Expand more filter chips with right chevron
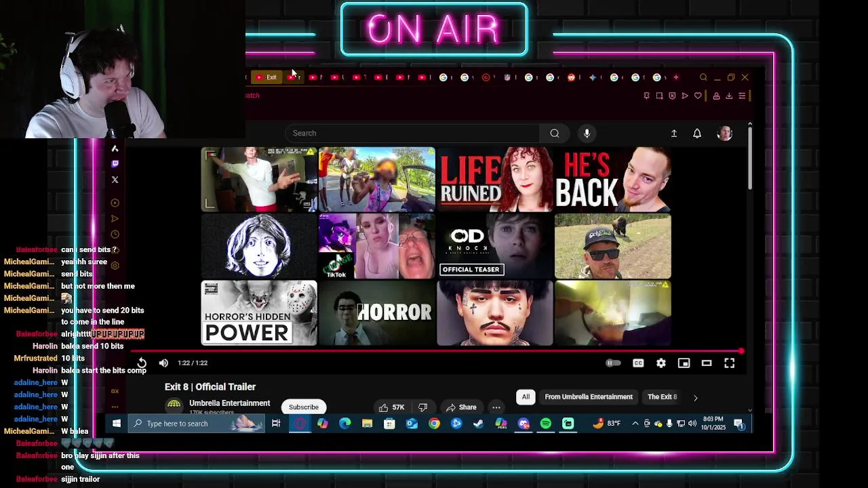 tap(695, 398)
